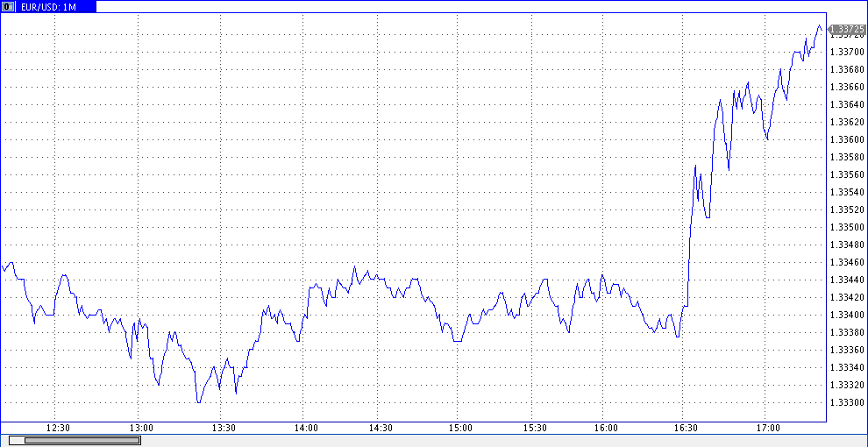Click the 1.33480 price axis label
The height and width of the screenshot is (447, 868).
click(848, 245)
